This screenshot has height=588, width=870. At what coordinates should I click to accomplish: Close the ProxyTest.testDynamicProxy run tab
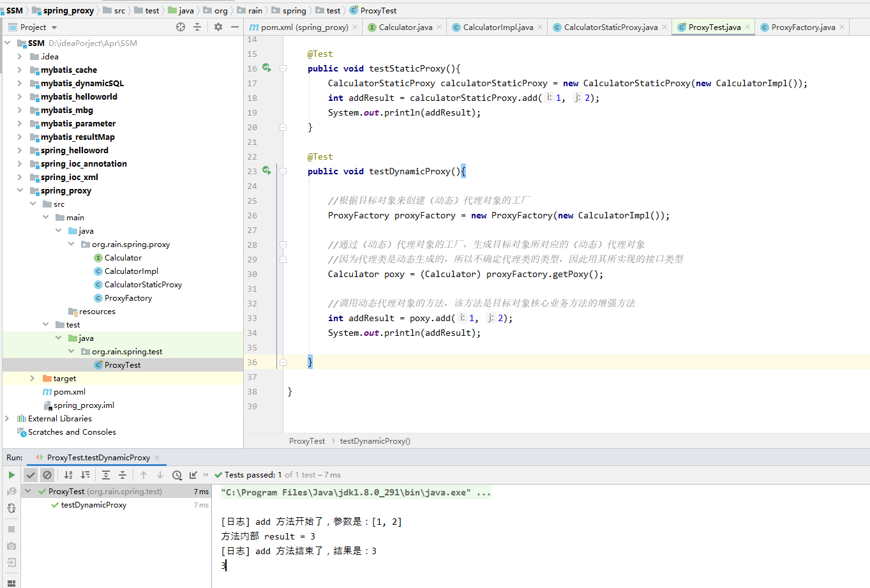[157, 458]
